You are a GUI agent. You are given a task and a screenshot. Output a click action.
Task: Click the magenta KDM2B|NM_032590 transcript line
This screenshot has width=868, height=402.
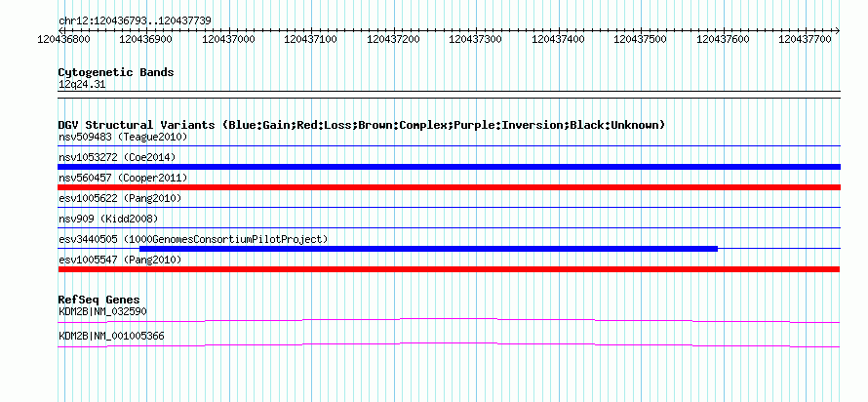(449, 320)
